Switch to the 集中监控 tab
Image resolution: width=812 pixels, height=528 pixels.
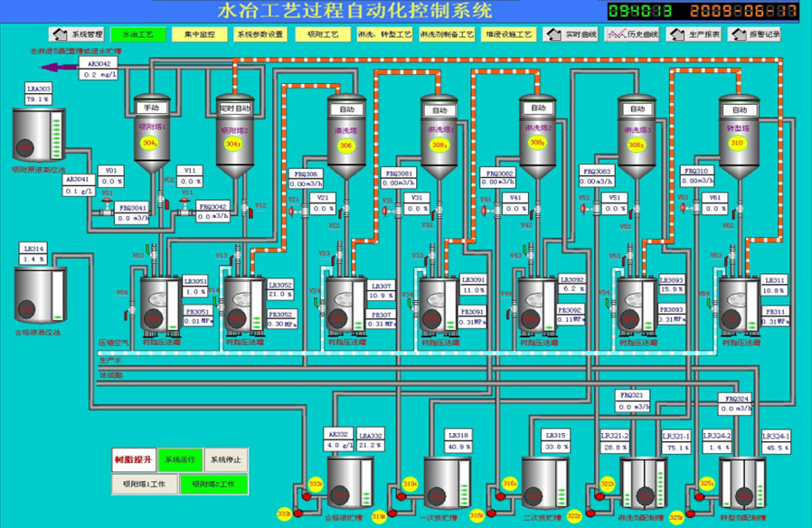click(x=202, y=33)
